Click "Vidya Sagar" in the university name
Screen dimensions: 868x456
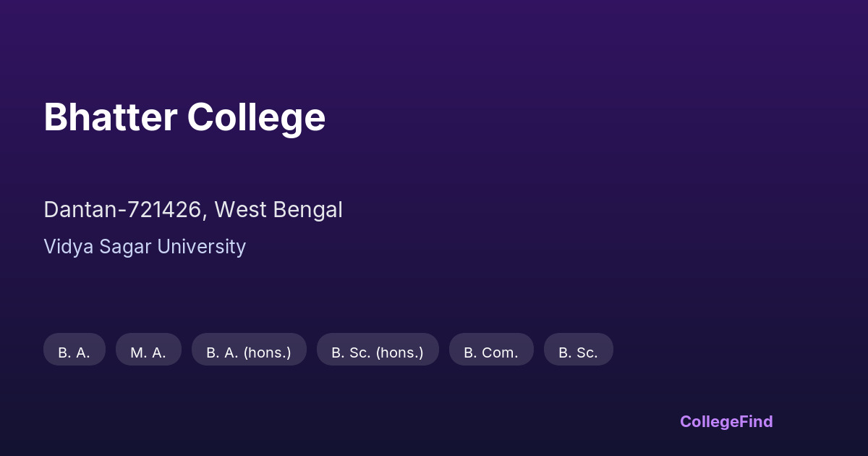(98, 247)
